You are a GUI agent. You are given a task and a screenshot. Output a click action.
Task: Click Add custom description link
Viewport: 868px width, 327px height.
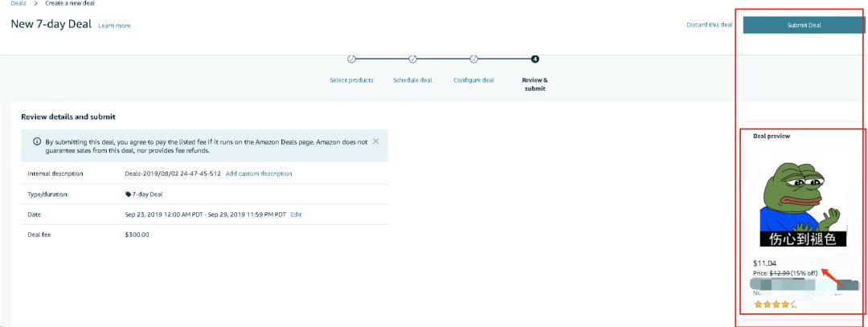pos(259,174)
